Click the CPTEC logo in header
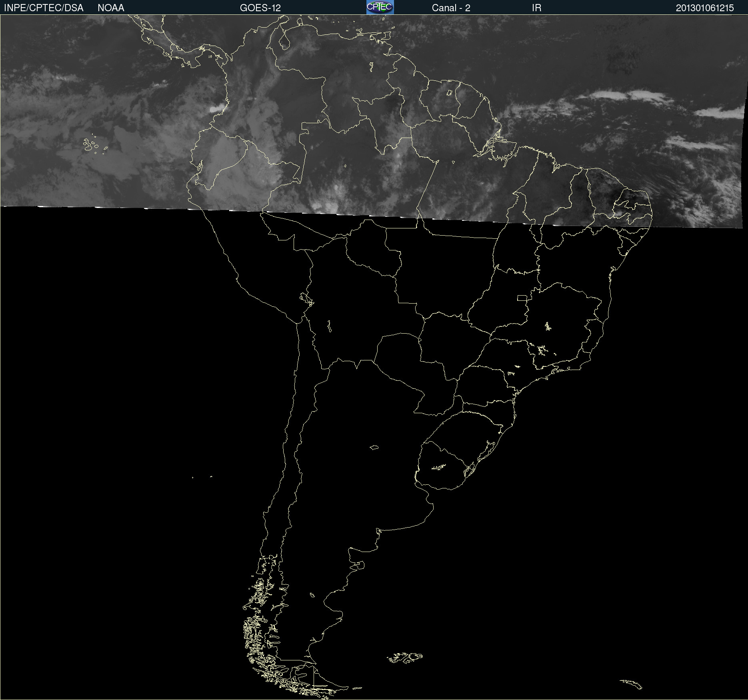 (380, 7)
